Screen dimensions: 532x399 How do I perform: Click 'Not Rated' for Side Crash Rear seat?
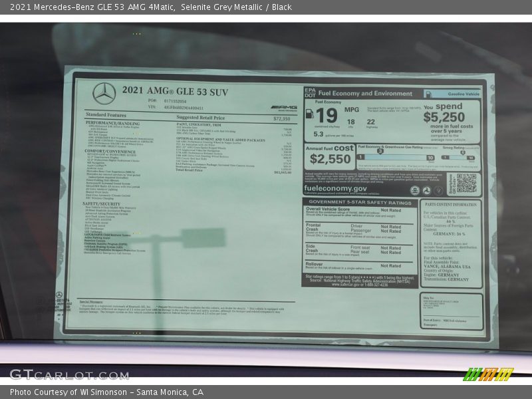pos(391,253)
